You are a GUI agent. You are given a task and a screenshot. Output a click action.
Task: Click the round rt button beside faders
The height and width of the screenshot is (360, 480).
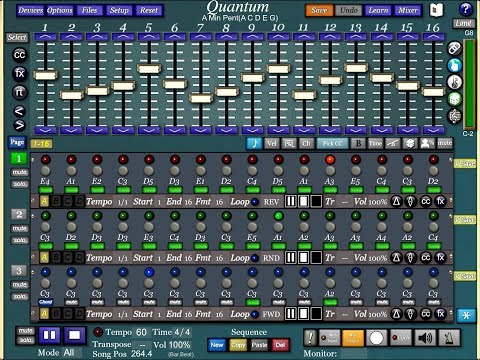point(20,92)
